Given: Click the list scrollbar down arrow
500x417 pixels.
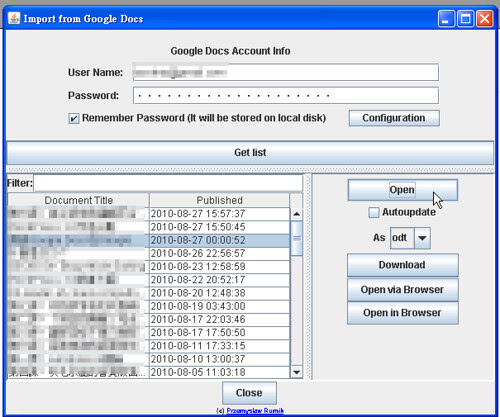Looking at the screenshot, I should 296,372.
